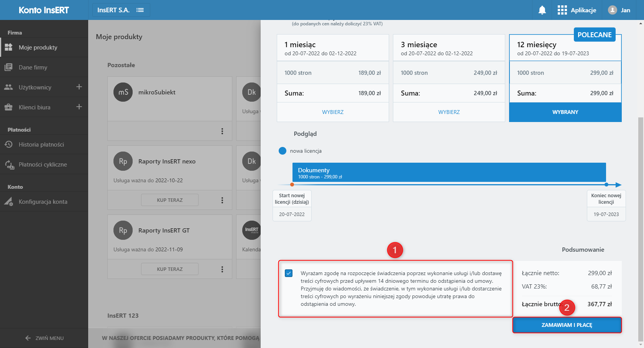Click the nowa licencja legend dot
This screenshot has width=644, height=348.
(283, 151)
